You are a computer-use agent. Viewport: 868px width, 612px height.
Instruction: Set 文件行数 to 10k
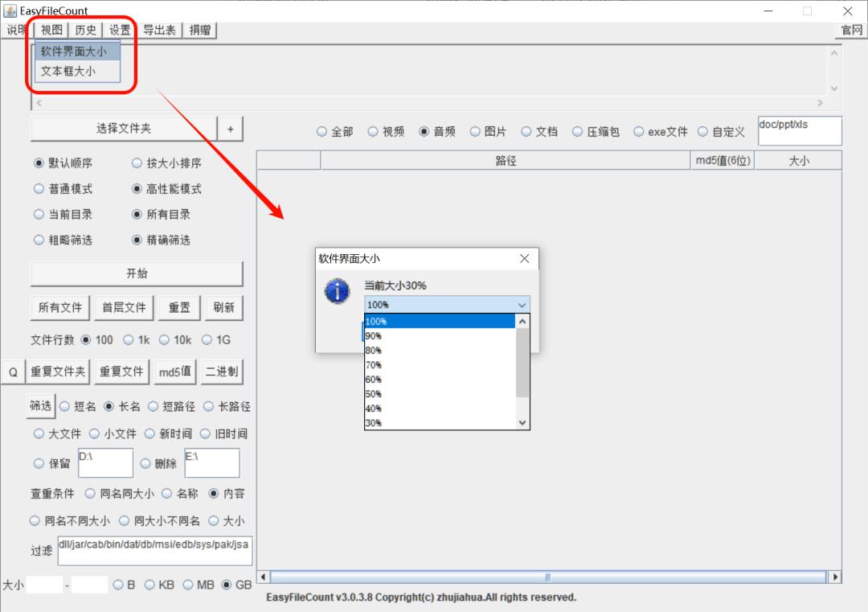[175, 340]
